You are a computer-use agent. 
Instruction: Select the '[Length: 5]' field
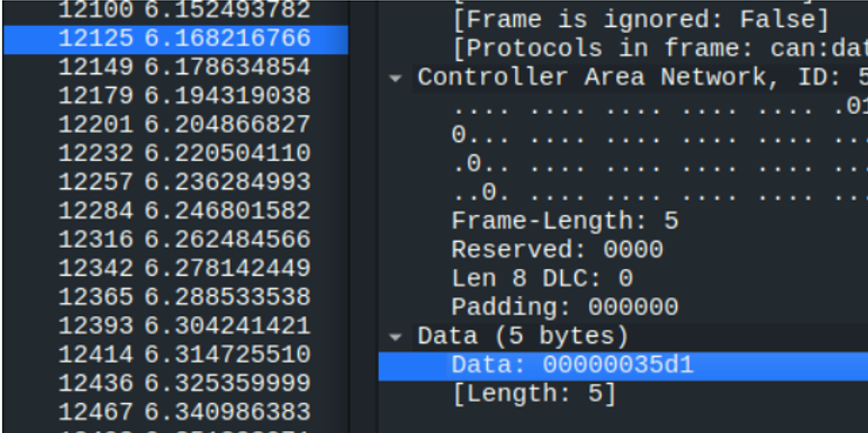532,393
